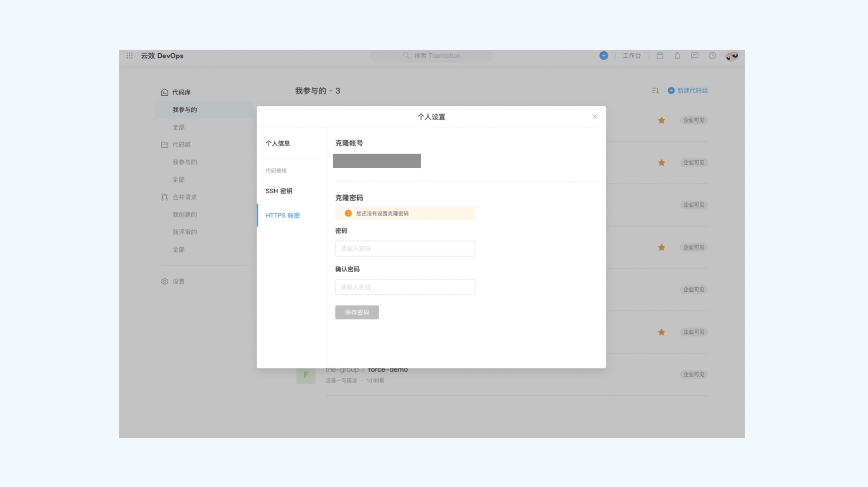This screenshot has width=868, height=487.
Task: Click 企业可见 tag on force-demo row
Action: coord(694,374)
